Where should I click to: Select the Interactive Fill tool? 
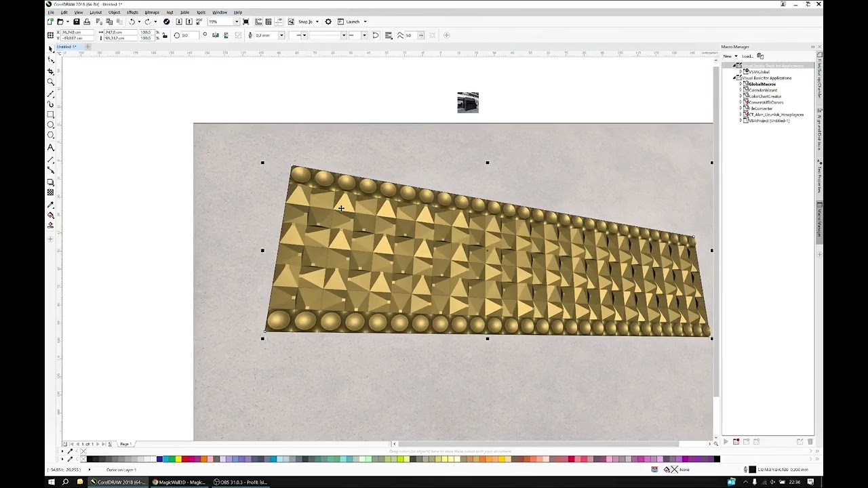tap(51, 216)
